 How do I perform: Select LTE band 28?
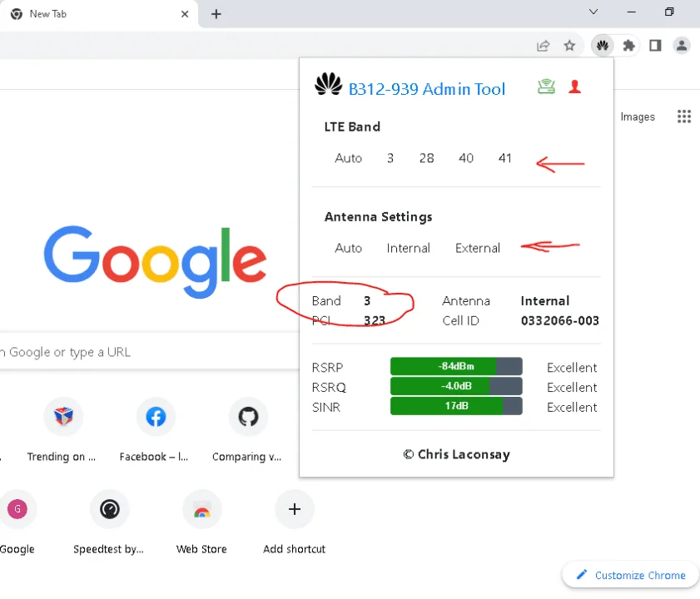[x=426, y=158]
